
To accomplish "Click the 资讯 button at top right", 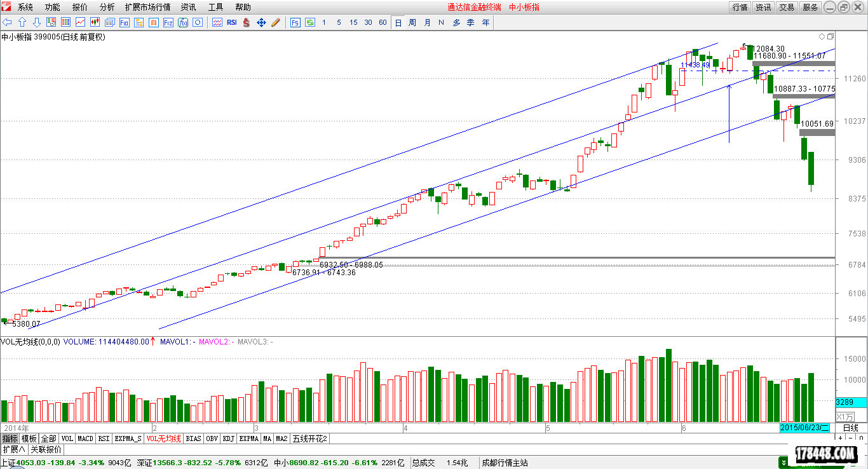I will tap(763, 7).
